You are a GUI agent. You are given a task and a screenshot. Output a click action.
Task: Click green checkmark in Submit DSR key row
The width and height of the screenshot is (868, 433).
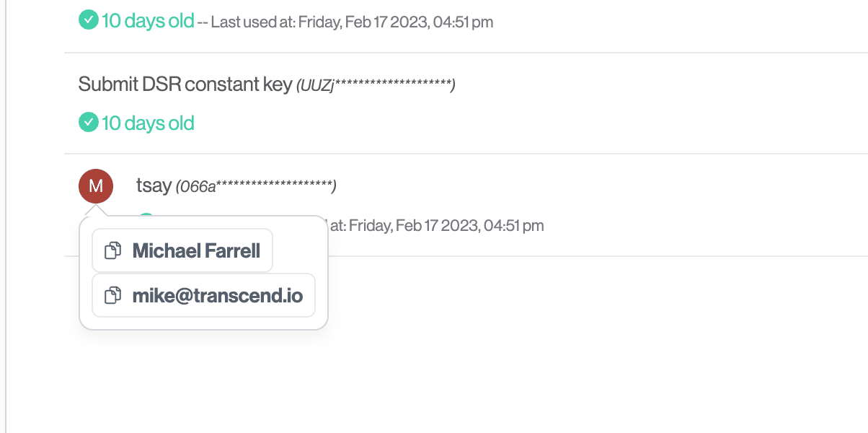(88, 123)
